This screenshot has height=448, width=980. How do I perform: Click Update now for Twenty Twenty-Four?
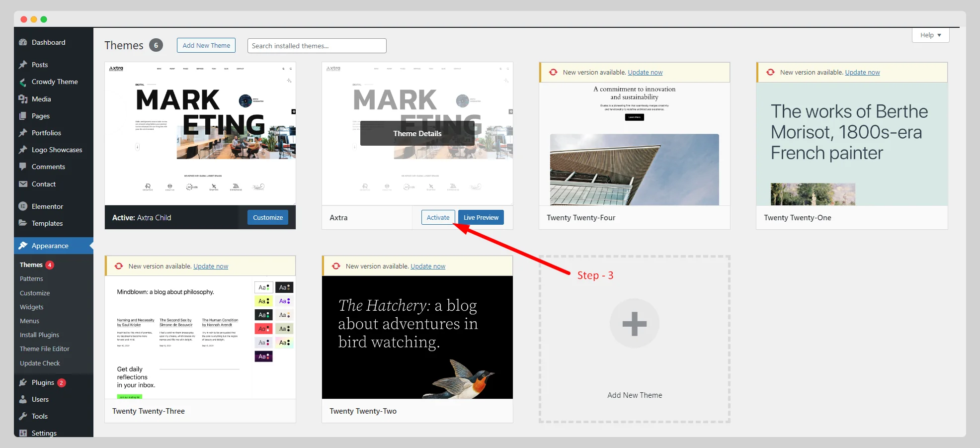point(645,72)
